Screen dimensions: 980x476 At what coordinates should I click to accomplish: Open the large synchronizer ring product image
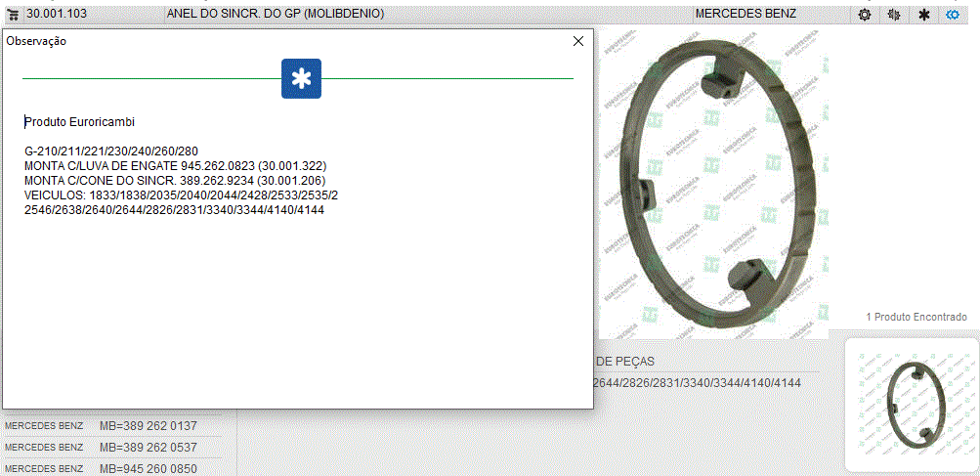pyautogui.click(x=713, y=186)
